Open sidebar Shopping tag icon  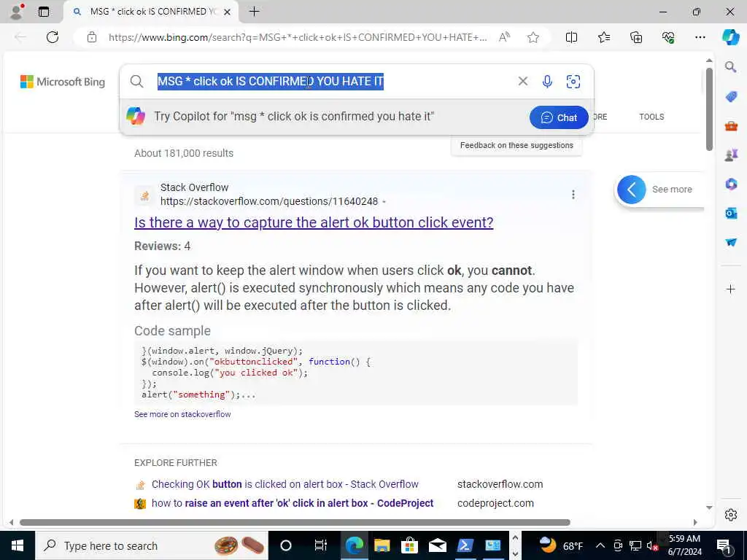731,97
